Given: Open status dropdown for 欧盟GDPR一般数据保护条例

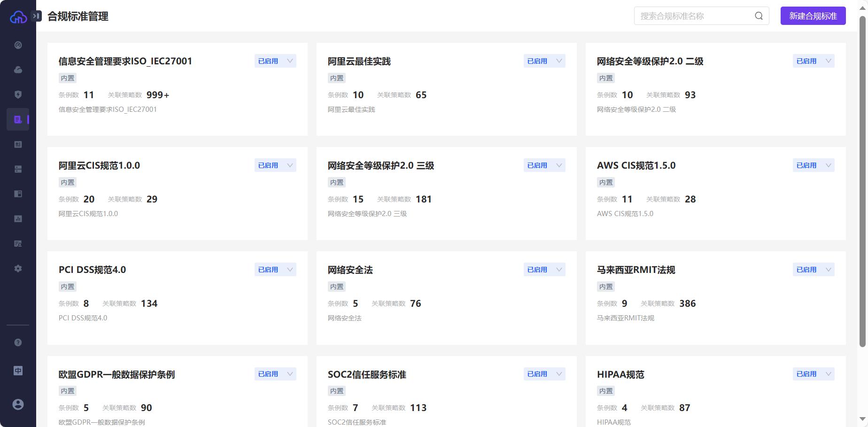Looking at the screenshot, I should pyautogui.click(x=275, y=374).
